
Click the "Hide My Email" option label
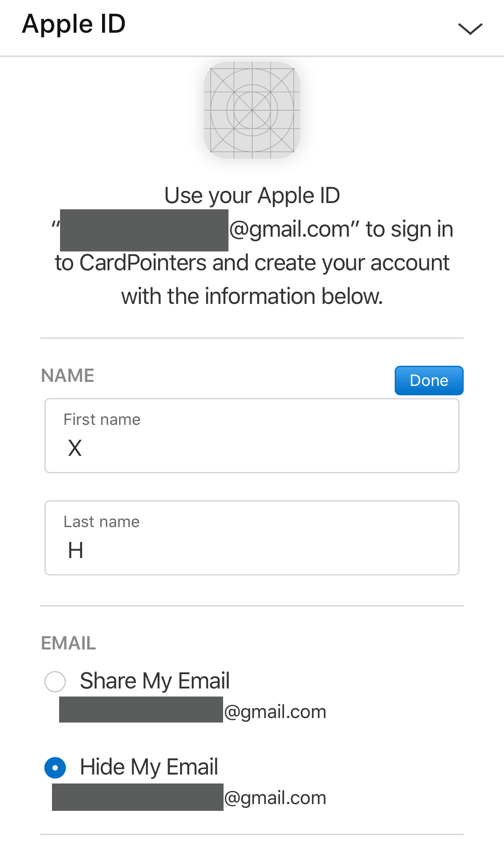coord(149,767)
